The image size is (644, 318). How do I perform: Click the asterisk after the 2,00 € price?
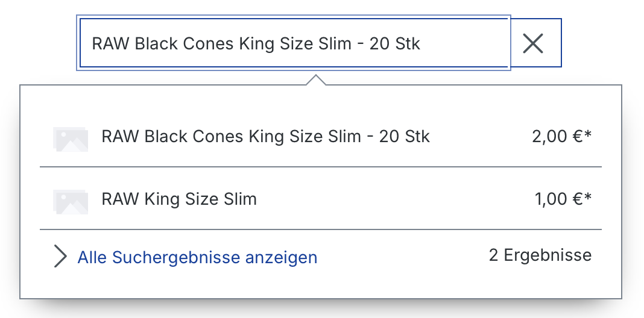pyautogui.click(x=588, y=135)
